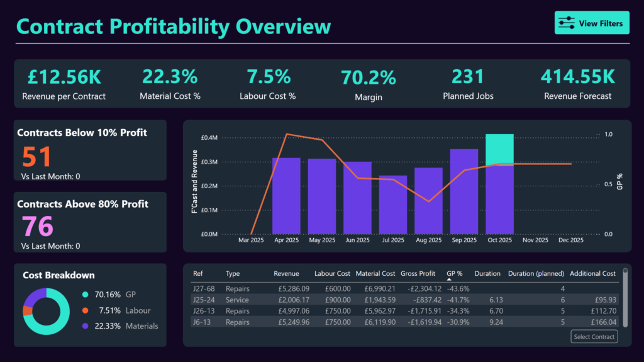Open the Contracts Below 10% Profit card
Image resolution: width=644 pixels, height=362 pixels.
[91, 150]
